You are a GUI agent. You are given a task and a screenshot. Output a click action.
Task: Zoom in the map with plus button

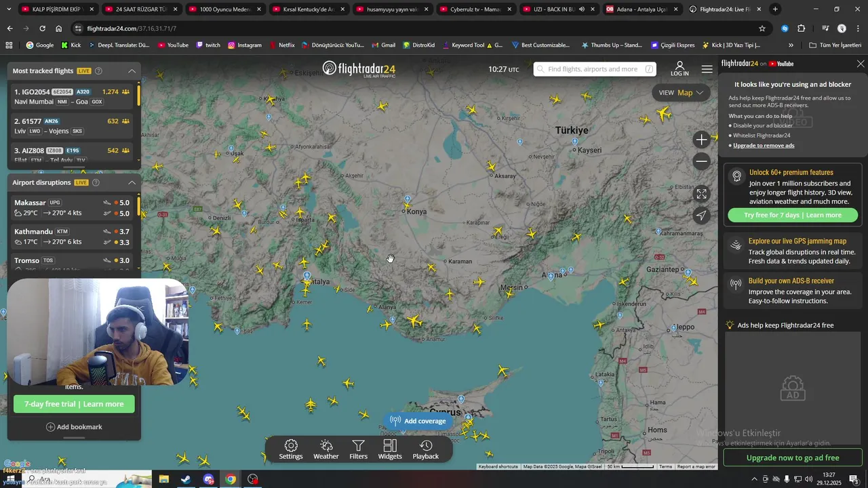coord(702,140)
